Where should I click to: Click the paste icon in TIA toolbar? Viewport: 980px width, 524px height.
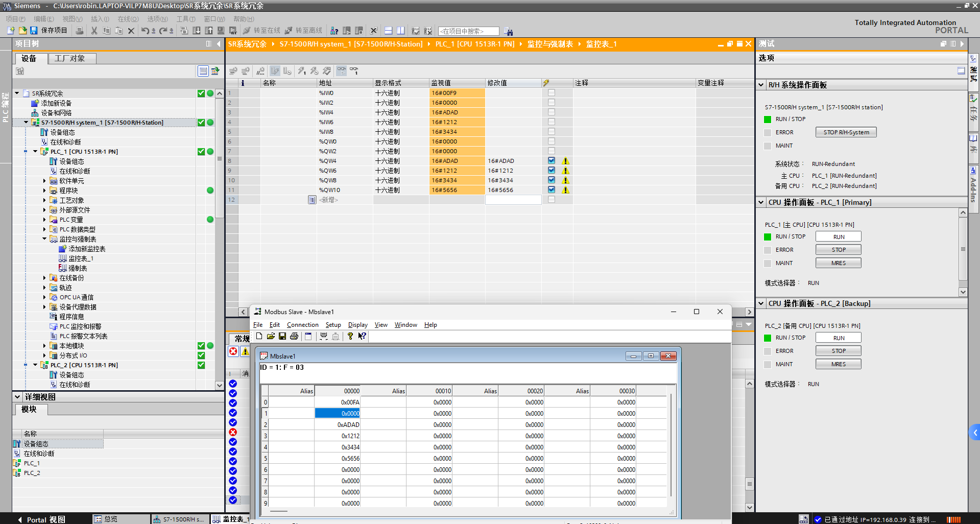pyautogui.click(x=118, y=31)
